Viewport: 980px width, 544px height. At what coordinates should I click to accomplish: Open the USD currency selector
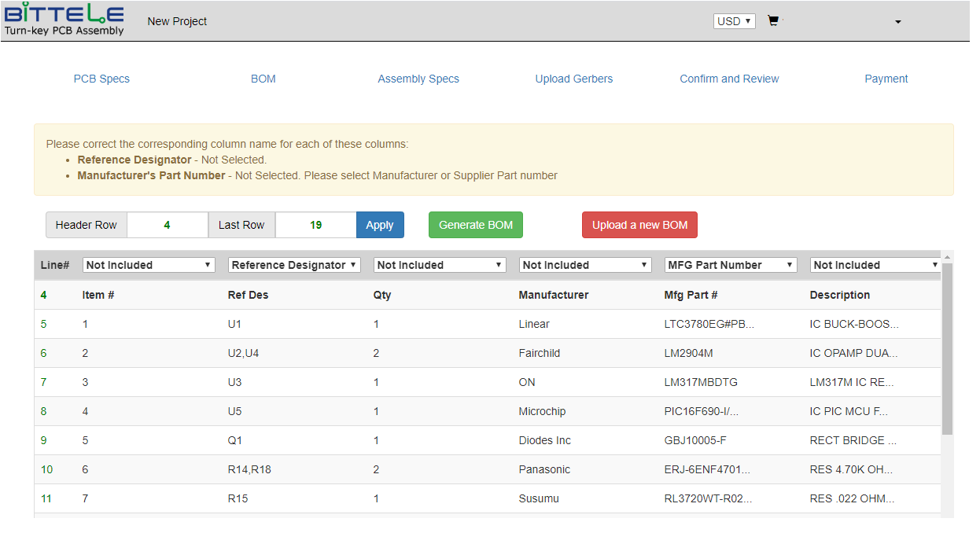pos(735,21)
